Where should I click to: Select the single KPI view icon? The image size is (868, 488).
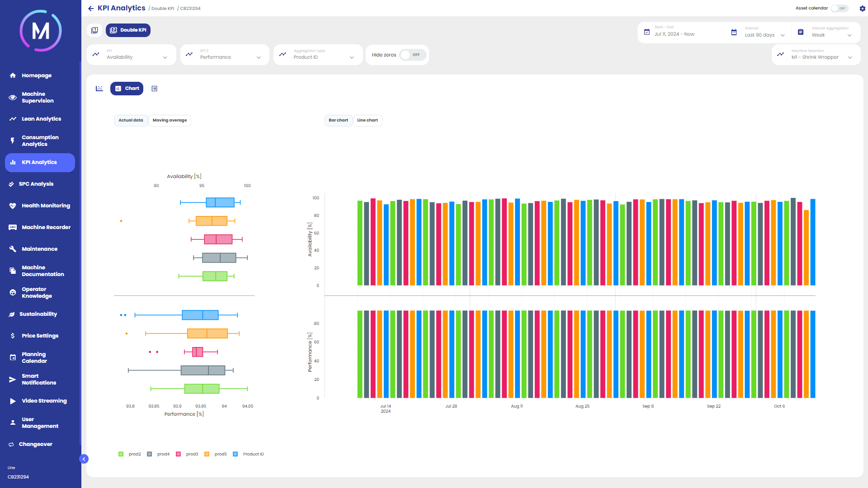point(94,30)
